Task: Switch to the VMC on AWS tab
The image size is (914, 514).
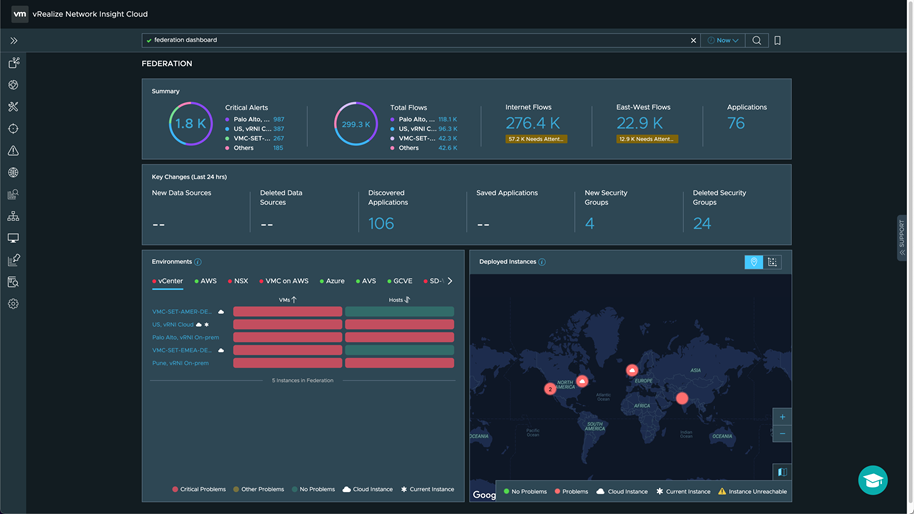Action: (285, 281)
